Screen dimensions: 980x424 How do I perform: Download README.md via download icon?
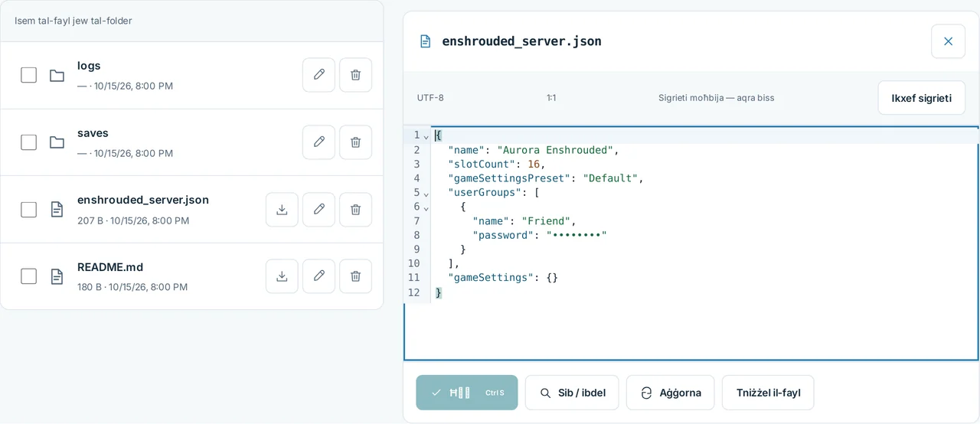(282, 276)
